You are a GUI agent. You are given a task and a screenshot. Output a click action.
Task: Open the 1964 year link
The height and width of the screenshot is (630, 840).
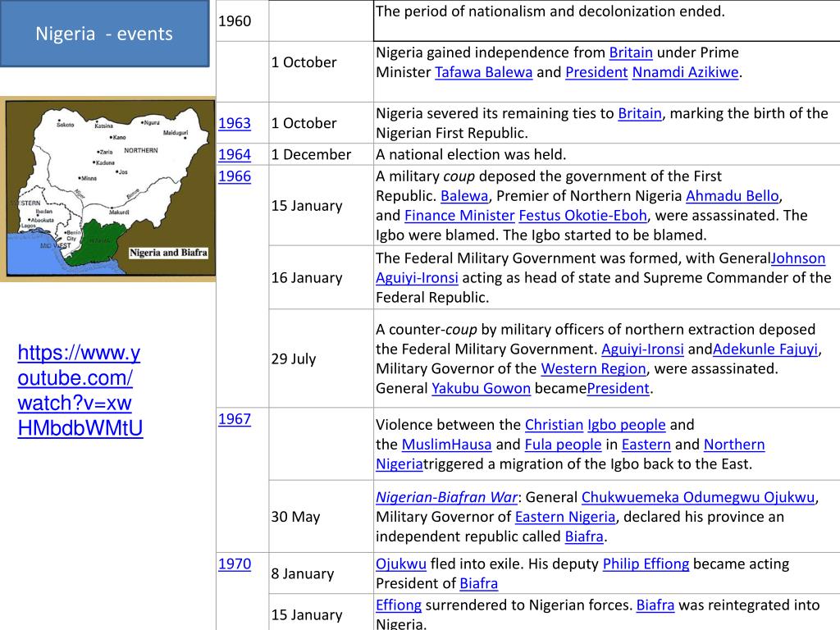[x=234, y=154]
